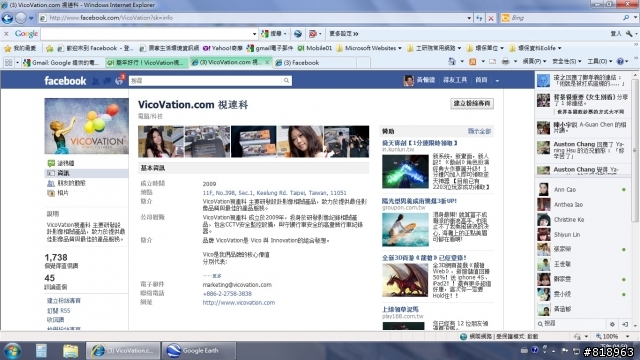Open chat with Anthea Iao
640x360 pixels.
pos(582,204)
